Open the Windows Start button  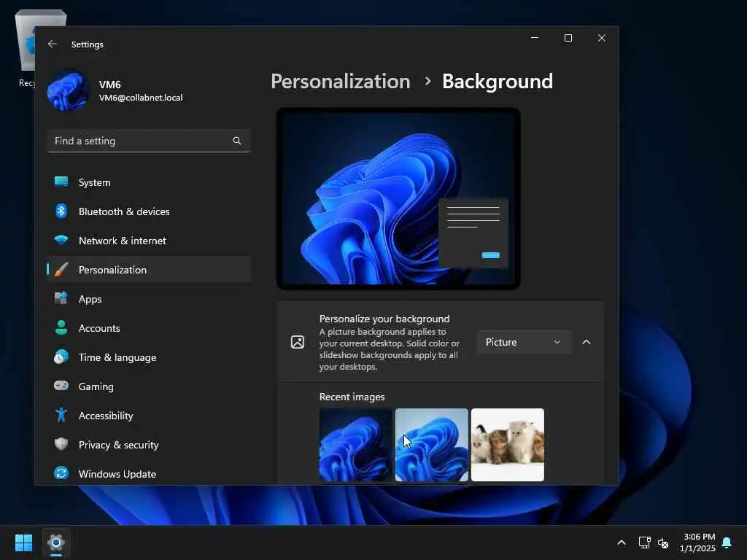tap(24, 542)
